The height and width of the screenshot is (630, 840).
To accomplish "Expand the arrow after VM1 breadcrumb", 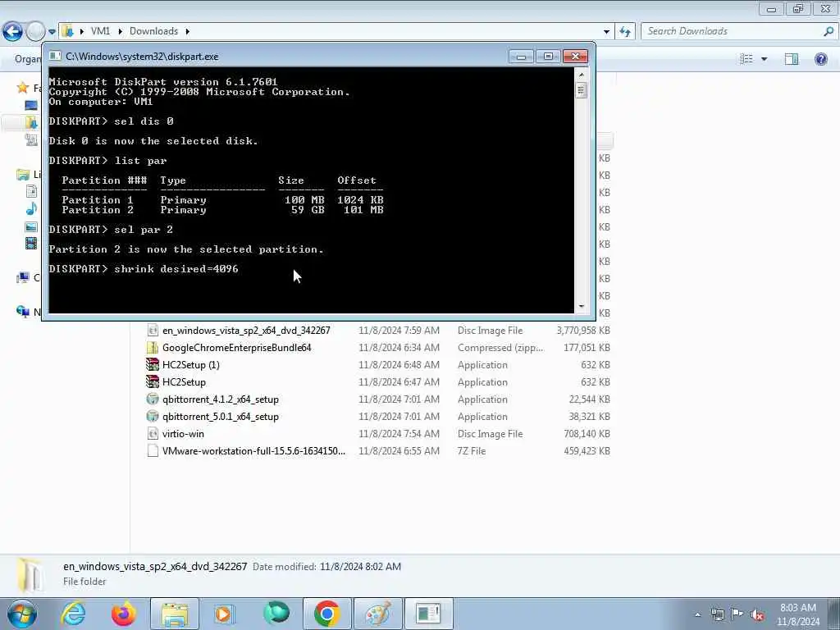I will tap(120, 31).
